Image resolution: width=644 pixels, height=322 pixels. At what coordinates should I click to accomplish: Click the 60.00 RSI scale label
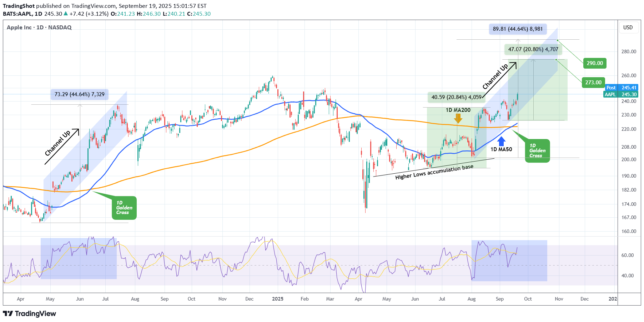point(627,255)
